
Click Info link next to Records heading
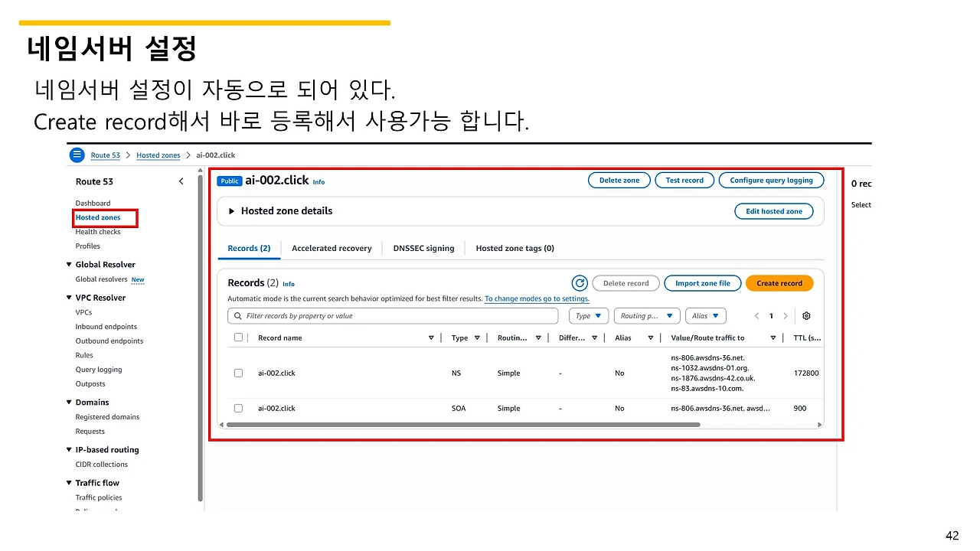pos(289,284)
